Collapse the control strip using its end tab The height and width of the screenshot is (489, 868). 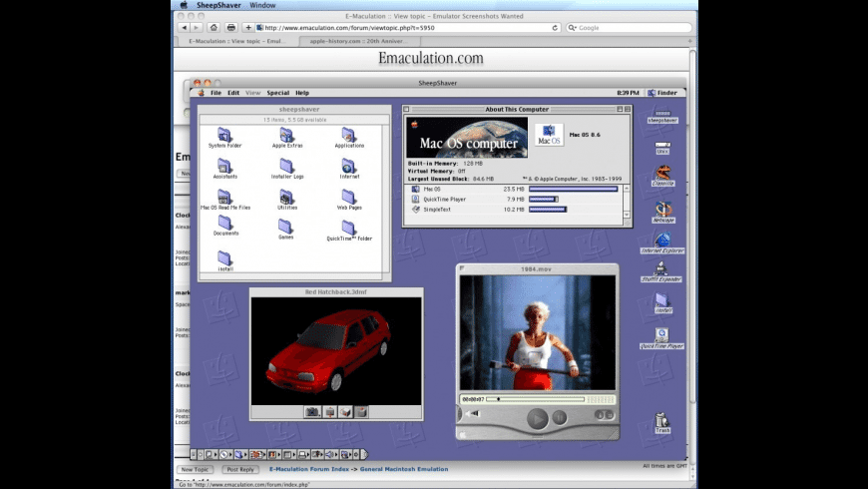[364, 454]
